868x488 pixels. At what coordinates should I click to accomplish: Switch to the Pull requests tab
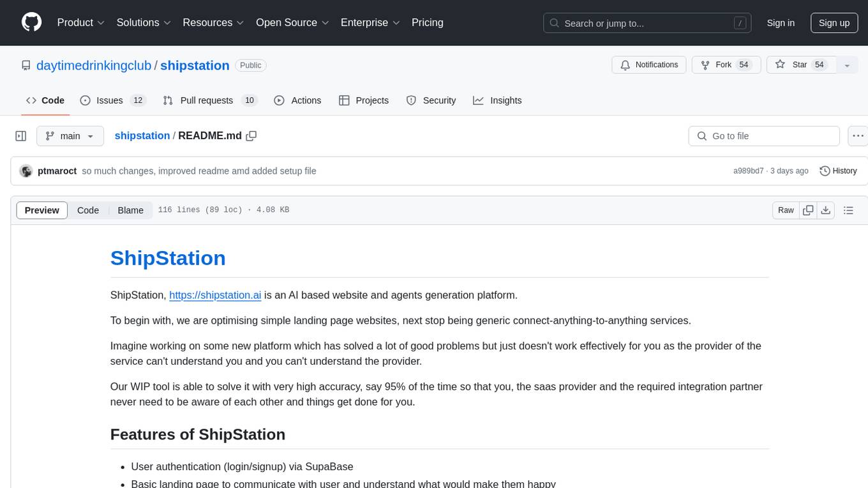[x=209, y=100]
